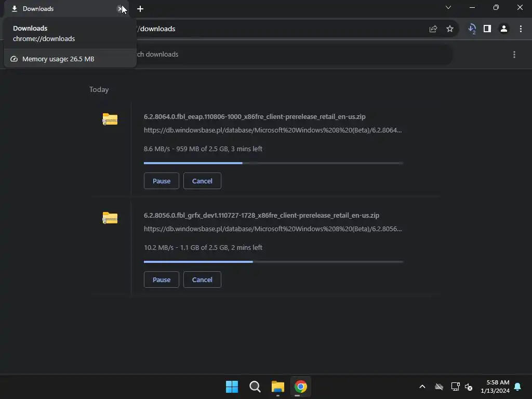This screenshot has width=532, height=399.
Task: Click source URL of 6.2.8064 download
Action: (x=273, y=130)
